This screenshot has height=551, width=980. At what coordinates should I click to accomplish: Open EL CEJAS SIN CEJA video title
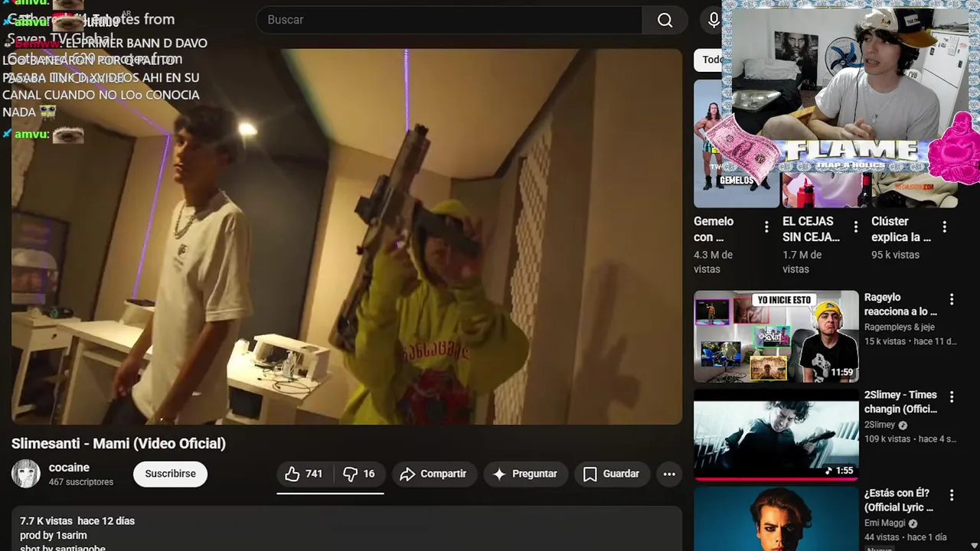[812, 229]
